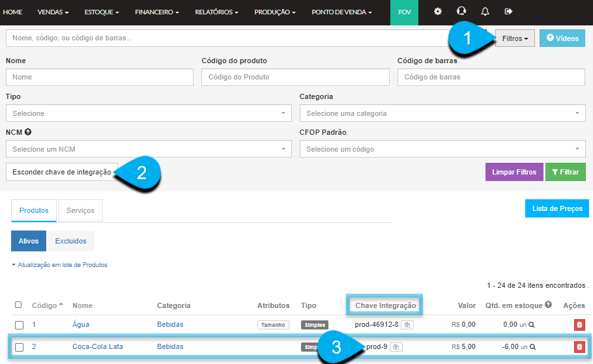Image resolution: width=593 pixels, height=364 pixels.
Task: Click the Valor column header
Action: (x=467, y=305)
